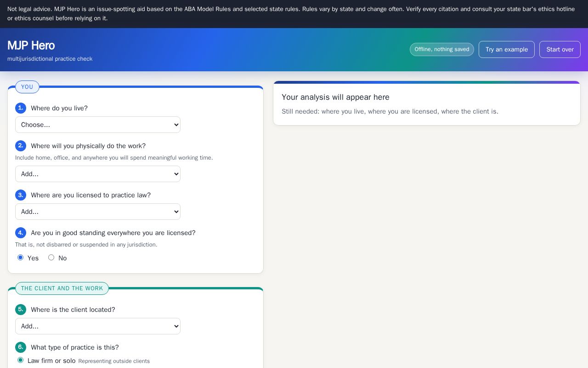Click the YOU section tag
588x368 pixels.
[27, 87]
